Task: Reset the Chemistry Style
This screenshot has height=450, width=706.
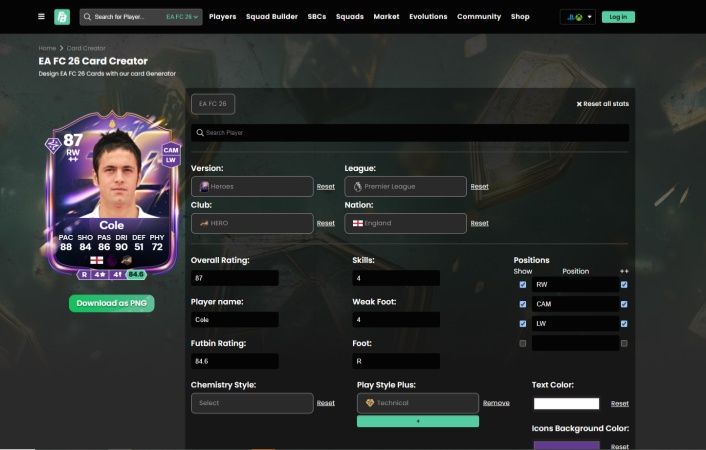Action: coord(326,403)
